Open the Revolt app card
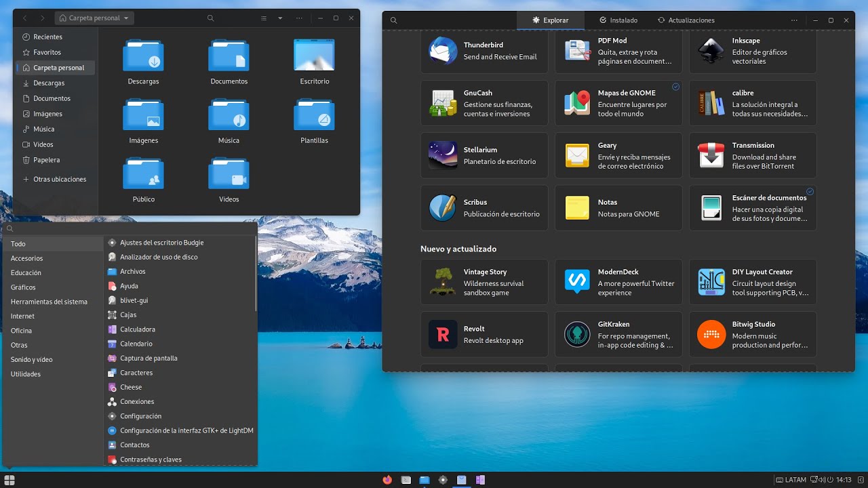Viewport: 868px width, 488px height. (484, 334)
